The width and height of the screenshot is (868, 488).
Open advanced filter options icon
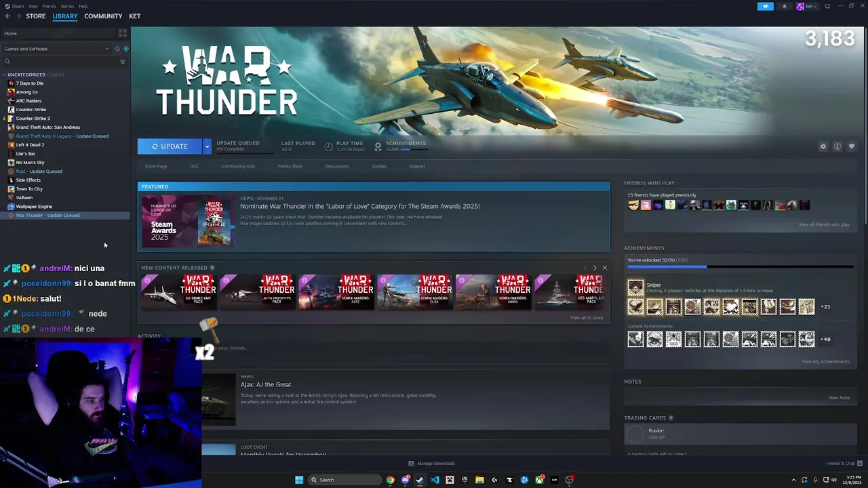[123, 62]
